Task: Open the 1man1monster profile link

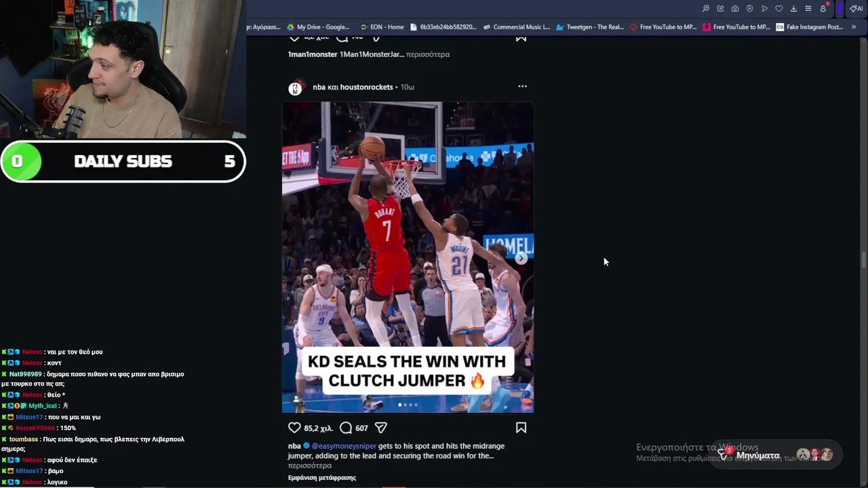Action: click(x=313, y=54)
